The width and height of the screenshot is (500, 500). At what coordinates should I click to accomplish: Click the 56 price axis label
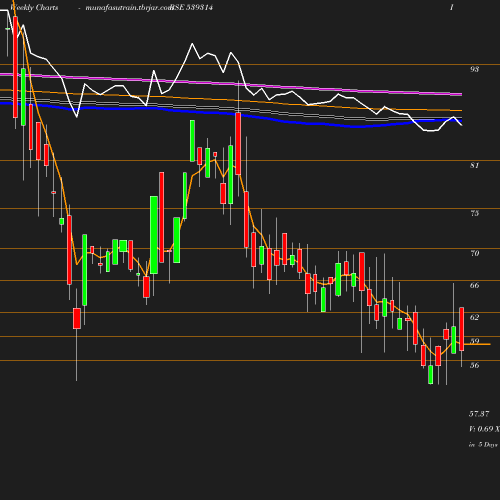click(x=474, y=365)
